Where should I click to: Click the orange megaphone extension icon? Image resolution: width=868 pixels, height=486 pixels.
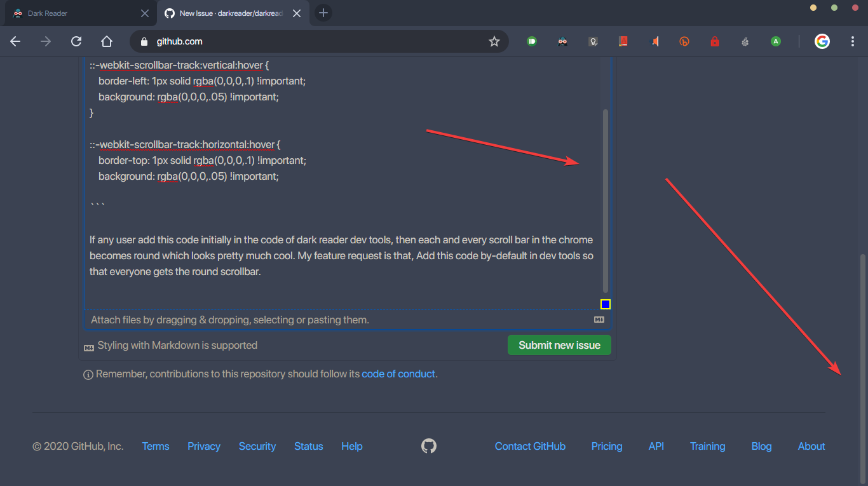click(x=654, y=41)
